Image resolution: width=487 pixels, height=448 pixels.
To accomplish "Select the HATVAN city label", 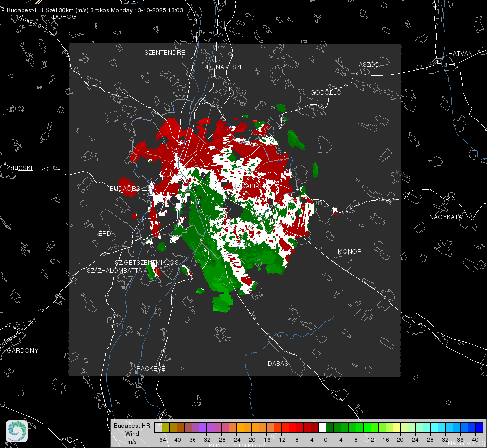I will 460,54.
